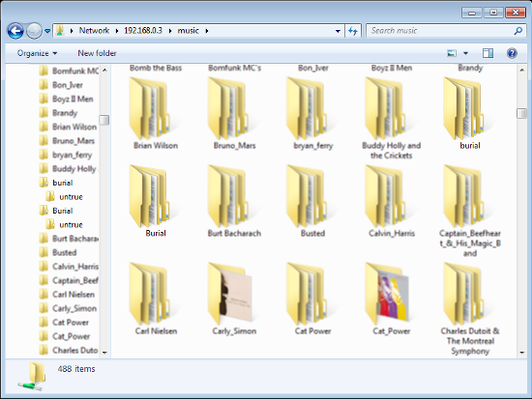Toggle the preview pane button
532x399 pixels.
point(488,53)
